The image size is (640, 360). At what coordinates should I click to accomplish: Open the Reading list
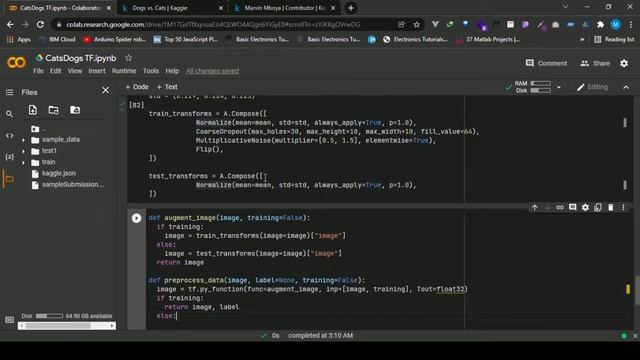614,40
